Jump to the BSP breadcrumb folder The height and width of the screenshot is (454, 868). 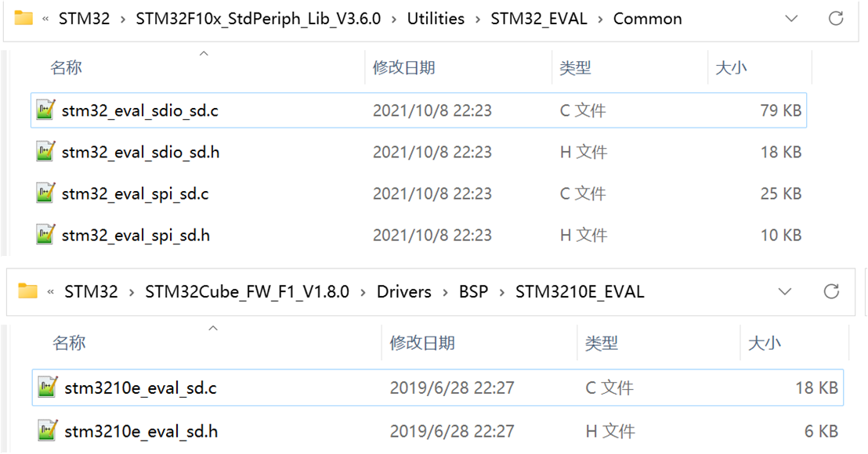(x=473, y=292)
